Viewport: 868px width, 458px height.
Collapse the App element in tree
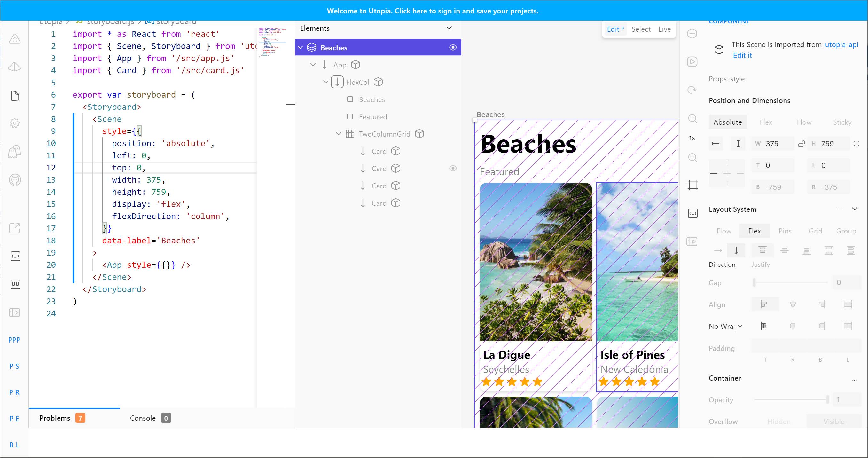[x=313, y=64]
